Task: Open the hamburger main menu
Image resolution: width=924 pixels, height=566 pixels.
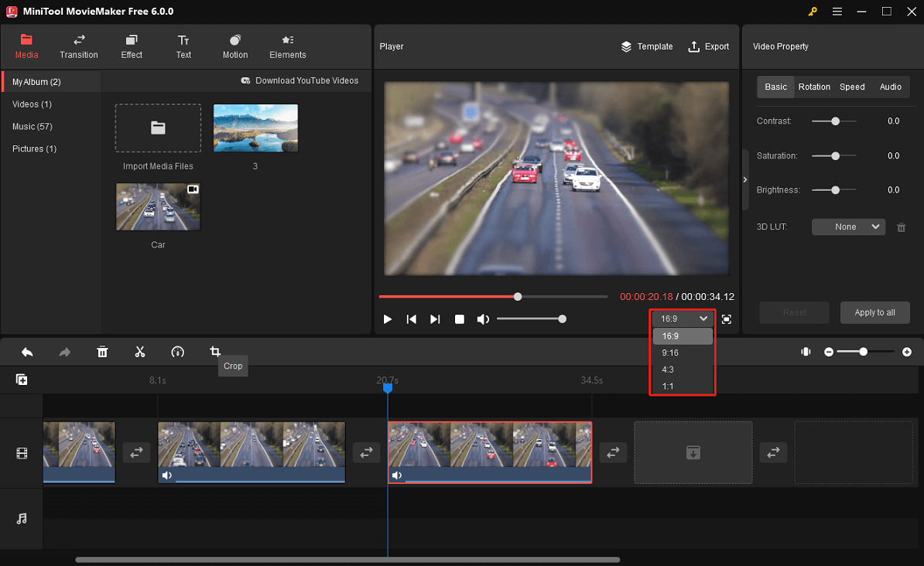Action: pos(837,12)
